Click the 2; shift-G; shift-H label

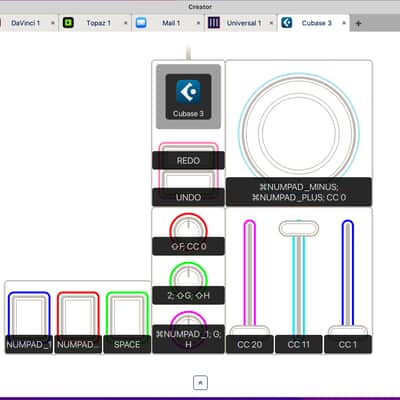click(188, 295)
